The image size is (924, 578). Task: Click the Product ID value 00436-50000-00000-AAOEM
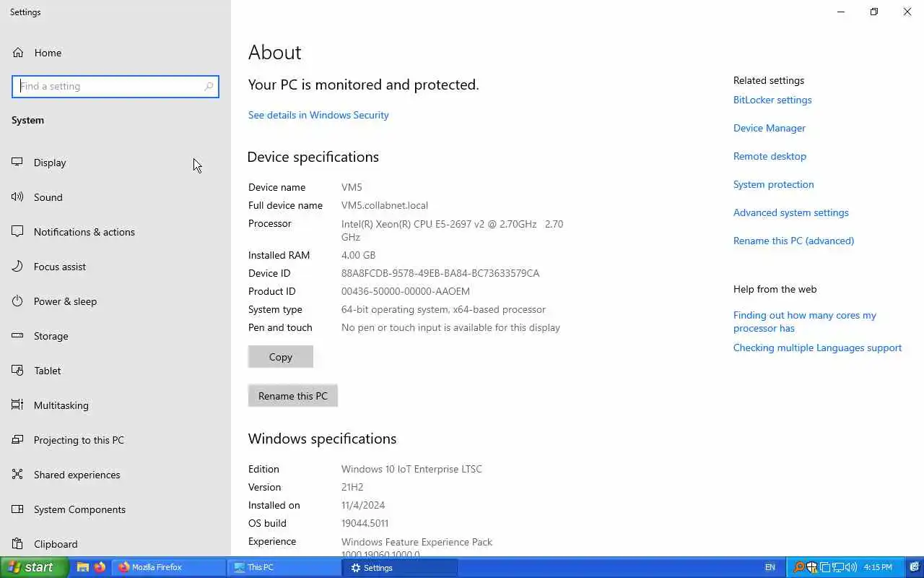406,291
